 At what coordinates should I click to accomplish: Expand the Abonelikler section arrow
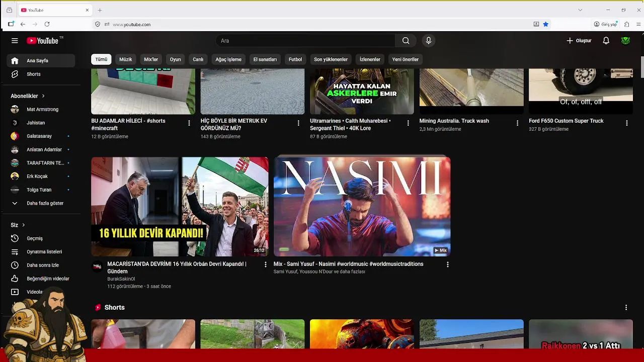pyautogui.click(x=43, y=96)
